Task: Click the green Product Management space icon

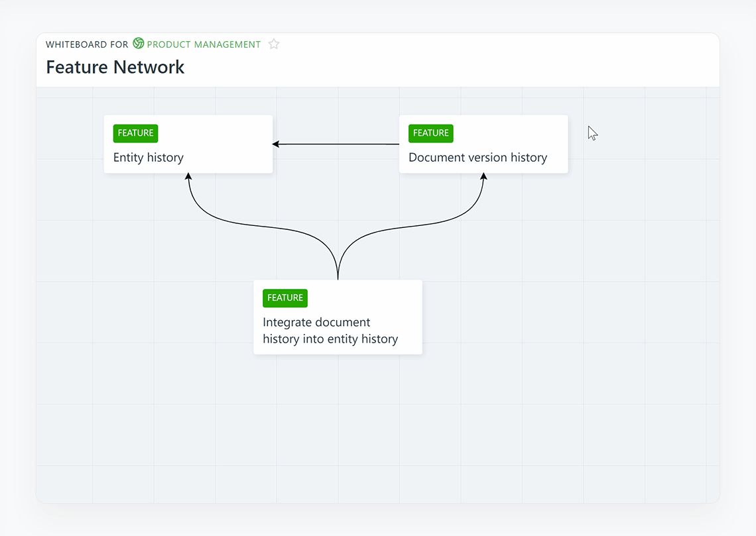Action: (x=139, y=44)
